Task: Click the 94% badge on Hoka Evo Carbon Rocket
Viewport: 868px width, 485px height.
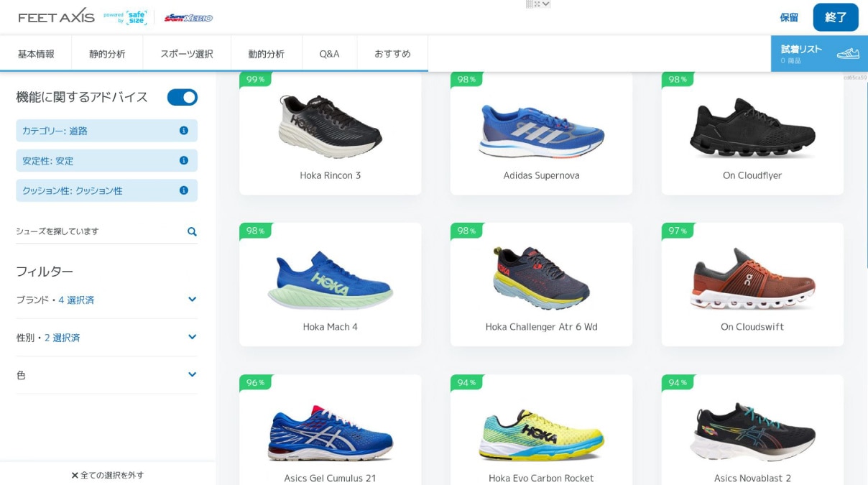Action: tap(467, 382)
